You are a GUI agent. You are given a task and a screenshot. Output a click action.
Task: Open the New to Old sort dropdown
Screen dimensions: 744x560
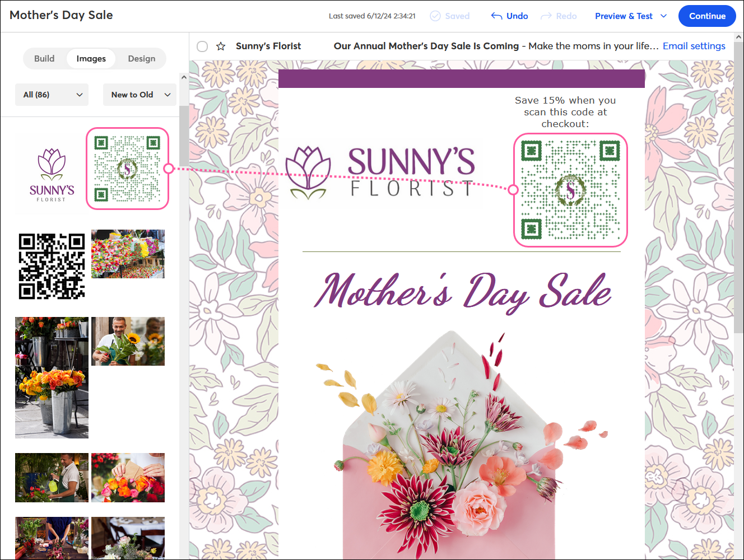click(139, 95)
